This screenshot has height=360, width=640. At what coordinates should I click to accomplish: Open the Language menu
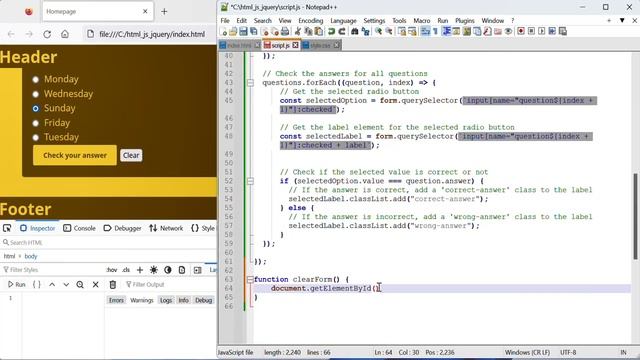343,20
